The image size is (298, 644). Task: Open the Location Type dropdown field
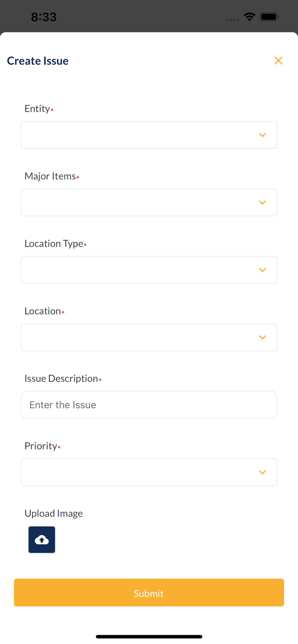[149, 270]
